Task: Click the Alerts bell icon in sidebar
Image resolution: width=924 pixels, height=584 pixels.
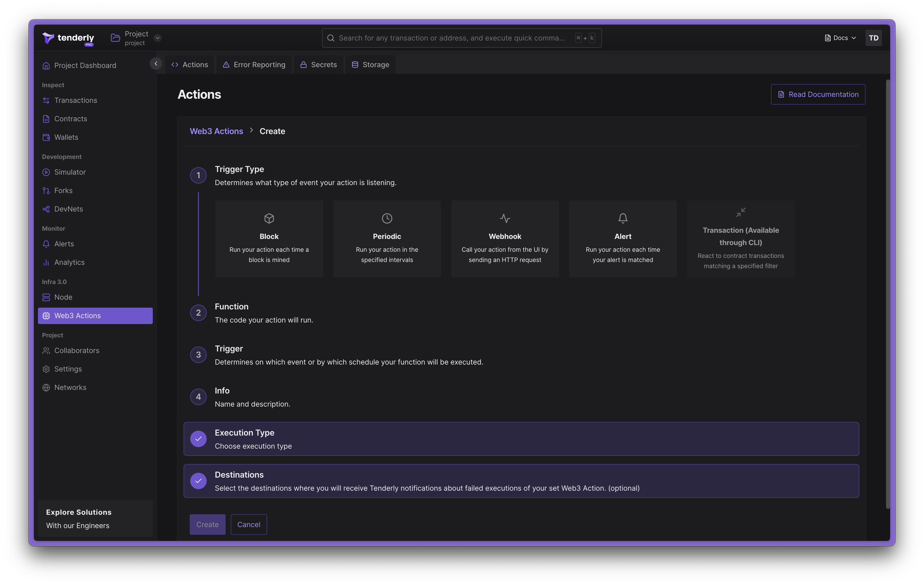Action: (x=46, y=244)
